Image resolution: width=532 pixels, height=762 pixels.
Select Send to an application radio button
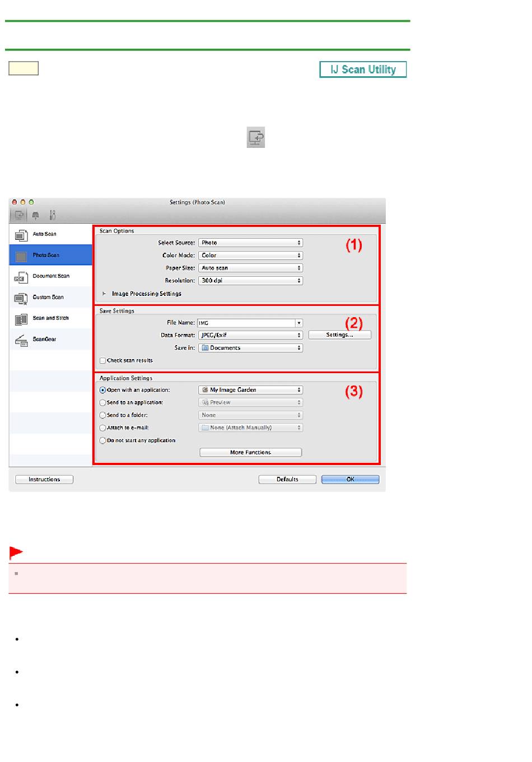coord(102,403)
